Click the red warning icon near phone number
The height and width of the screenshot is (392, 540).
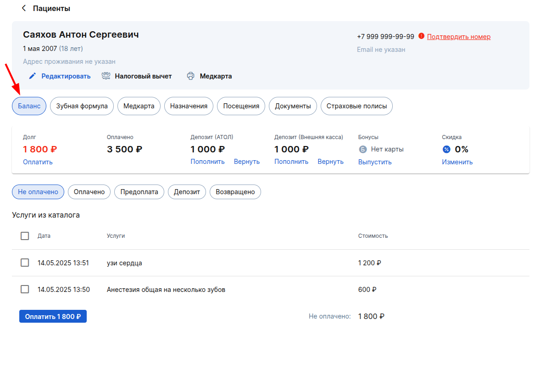[421, 36]
